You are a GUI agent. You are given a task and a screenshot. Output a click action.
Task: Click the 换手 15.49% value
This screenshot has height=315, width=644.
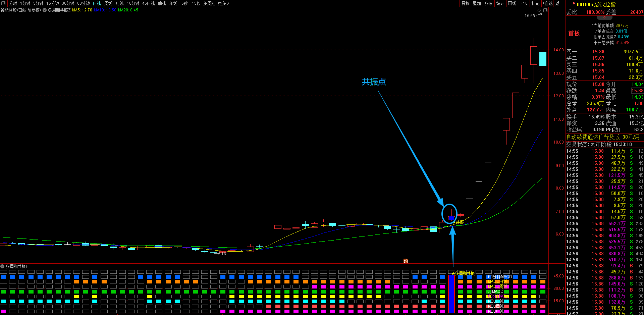[x=597, y=117]
